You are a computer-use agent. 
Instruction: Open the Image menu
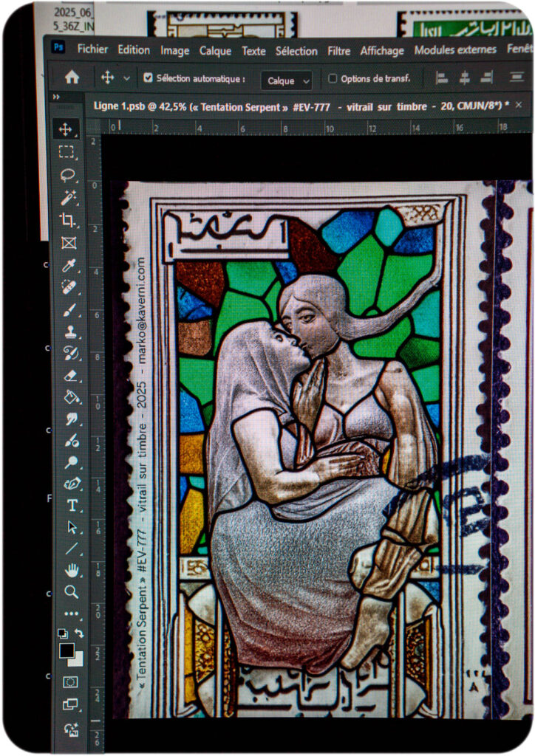click(x=174, y=51)
